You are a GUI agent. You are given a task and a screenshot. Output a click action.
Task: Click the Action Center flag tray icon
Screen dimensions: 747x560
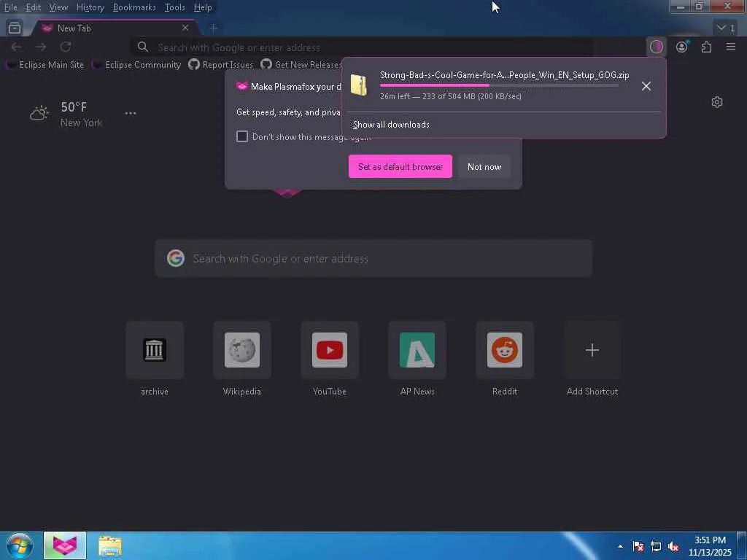click(x=638, y=546)
